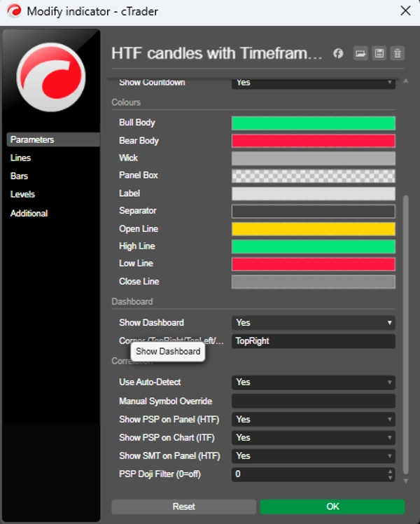This screenshot has width=420, height=524.
Task: Switch to the Additional section
Action: click(x=29, y=213)
